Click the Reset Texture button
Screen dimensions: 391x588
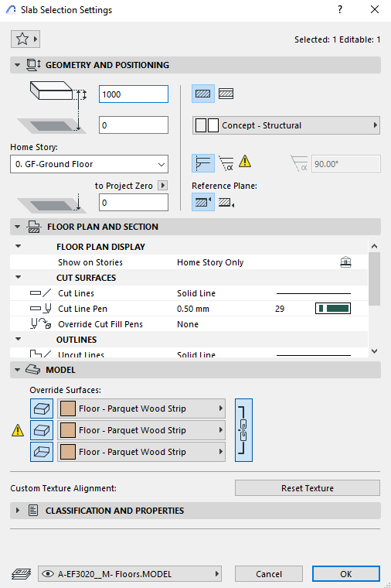(x=308, y=488)
